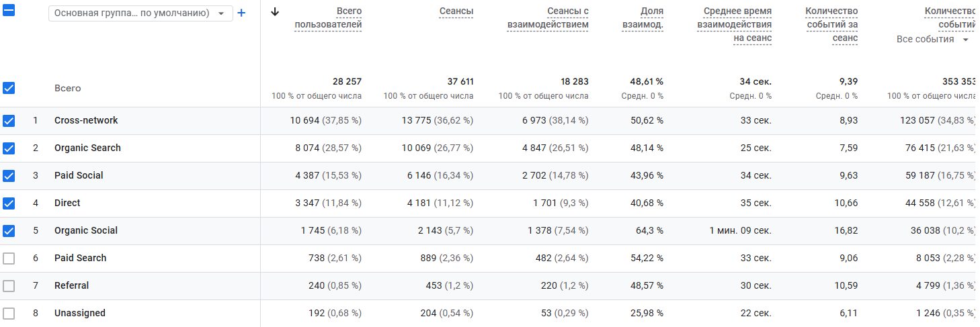The width and height of the screenshot is (980, 327).
Task: Select the Referral row checkbox
Action: pyautogui.click(x=9, y=286)
